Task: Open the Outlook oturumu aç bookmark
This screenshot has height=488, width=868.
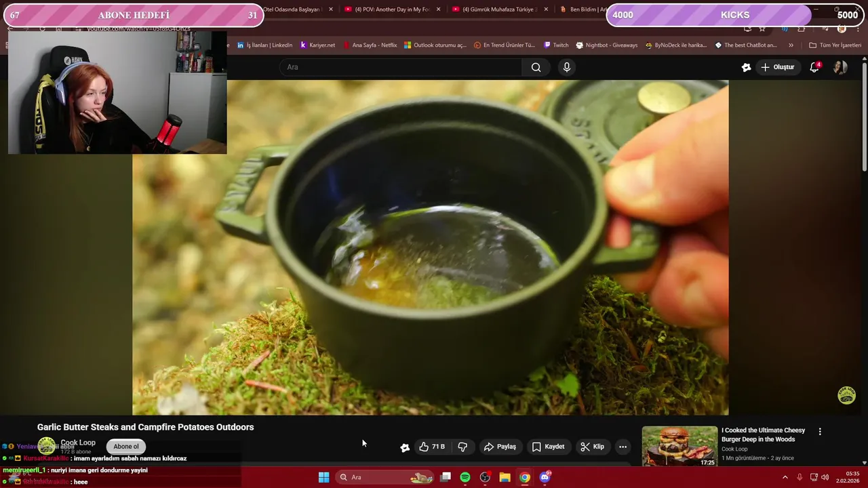Action: (435, 45)
